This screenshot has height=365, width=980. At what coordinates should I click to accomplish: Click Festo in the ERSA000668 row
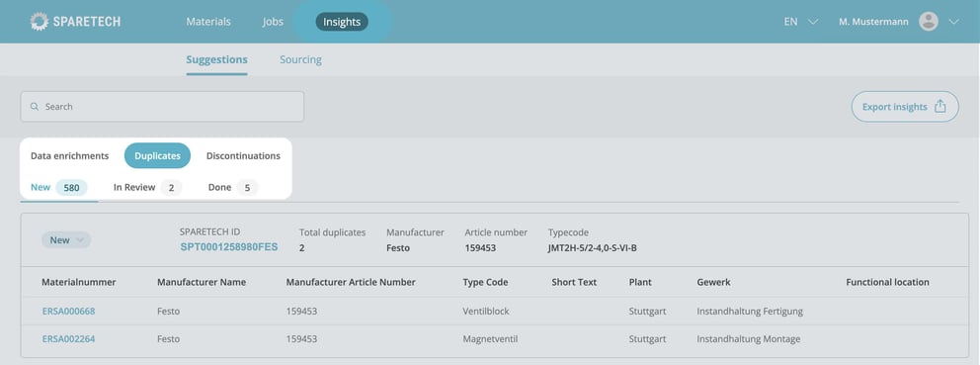tap(168, 312)
